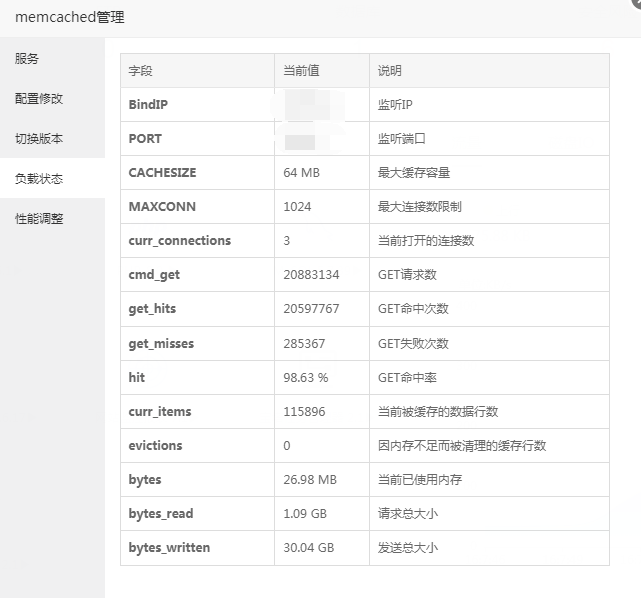Viewport: 641px width, 598px height.
Task: Select the evictions field name
Action: point(155,446)
